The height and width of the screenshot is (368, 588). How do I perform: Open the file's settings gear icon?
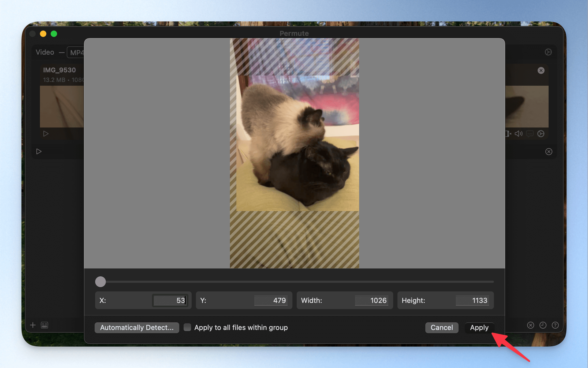541,134
